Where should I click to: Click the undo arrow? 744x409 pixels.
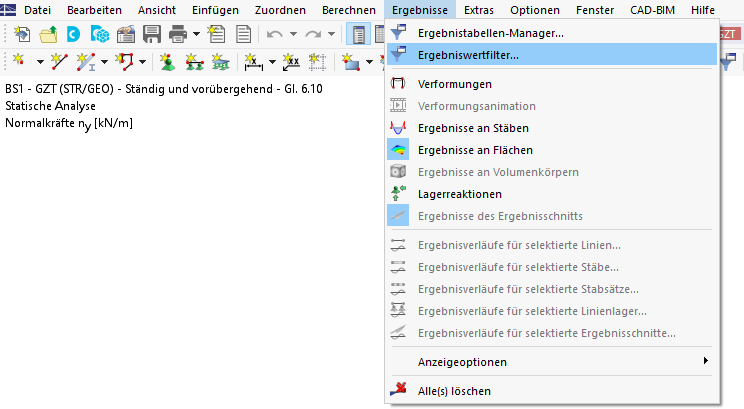click(275, 34)
